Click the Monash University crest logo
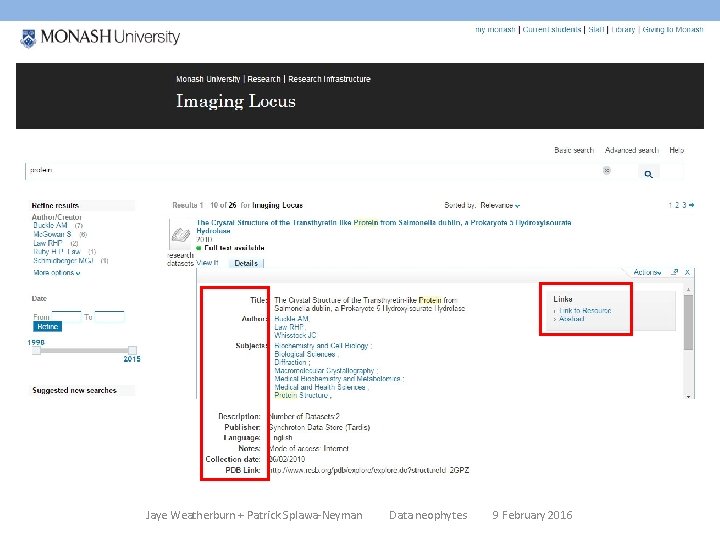The height and width of the screenshot is (540, 720). pos(28,39)
